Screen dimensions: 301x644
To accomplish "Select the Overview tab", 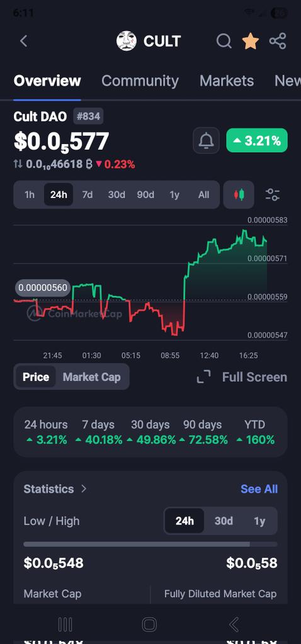I will click(47, 81).
